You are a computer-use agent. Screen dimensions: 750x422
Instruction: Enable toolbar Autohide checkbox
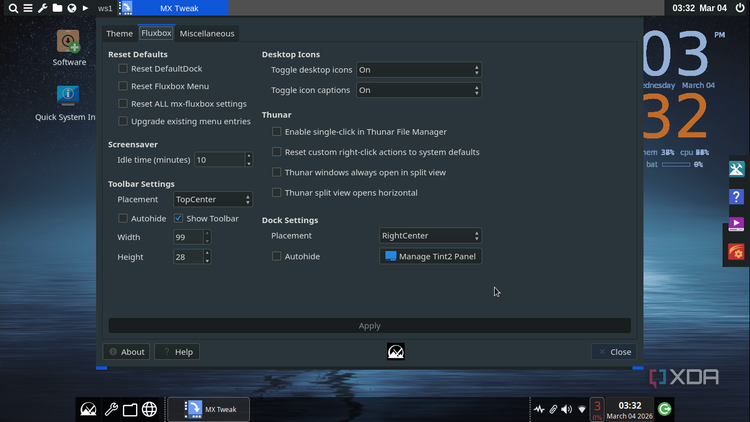click(x=123, y=218)
